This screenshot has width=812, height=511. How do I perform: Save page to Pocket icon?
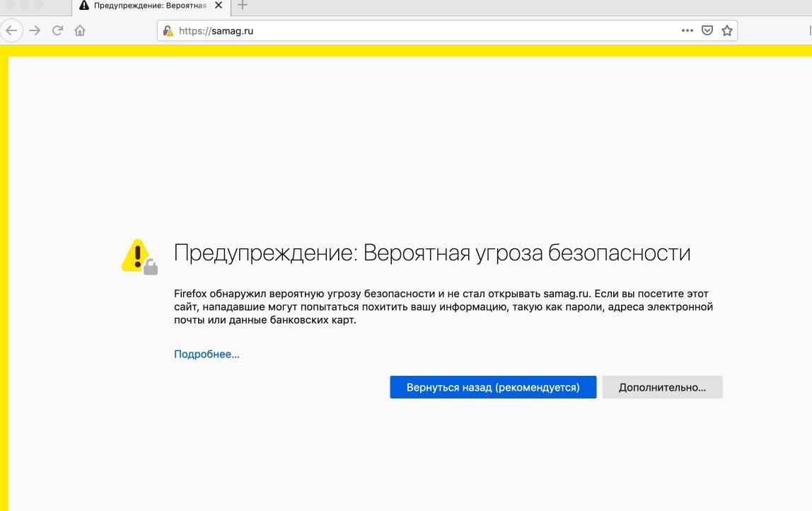[x=707, y=30]
